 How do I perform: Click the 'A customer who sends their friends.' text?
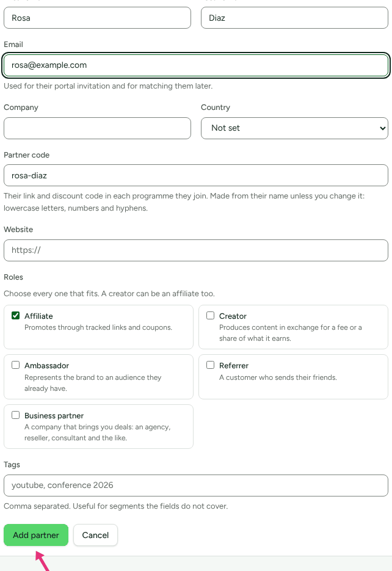[x=278, y=377]
